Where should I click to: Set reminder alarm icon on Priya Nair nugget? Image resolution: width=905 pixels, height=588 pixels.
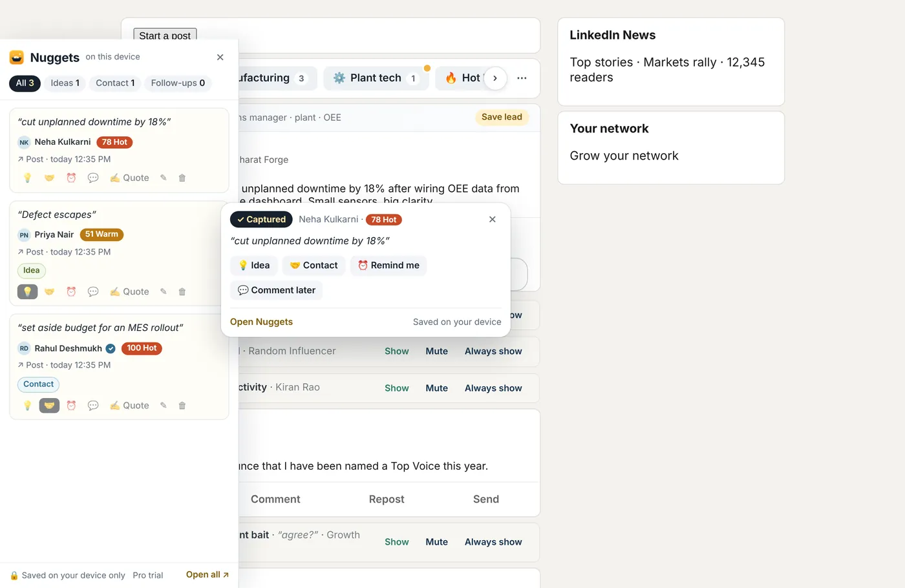(71, 291)
